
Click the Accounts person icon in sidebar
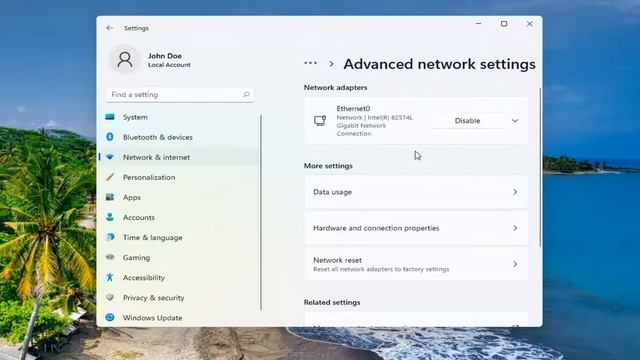[110, 217]
